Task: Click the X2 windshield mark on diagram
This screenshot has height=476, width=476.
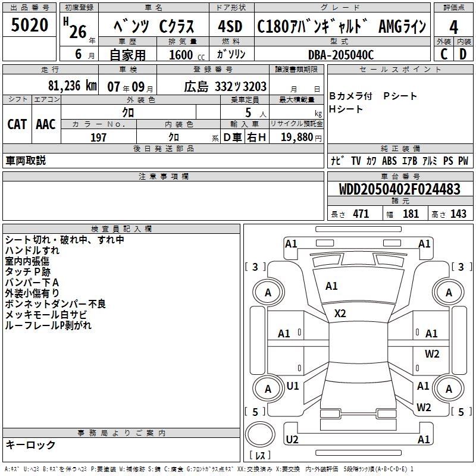Action: [x=340, y=314]
